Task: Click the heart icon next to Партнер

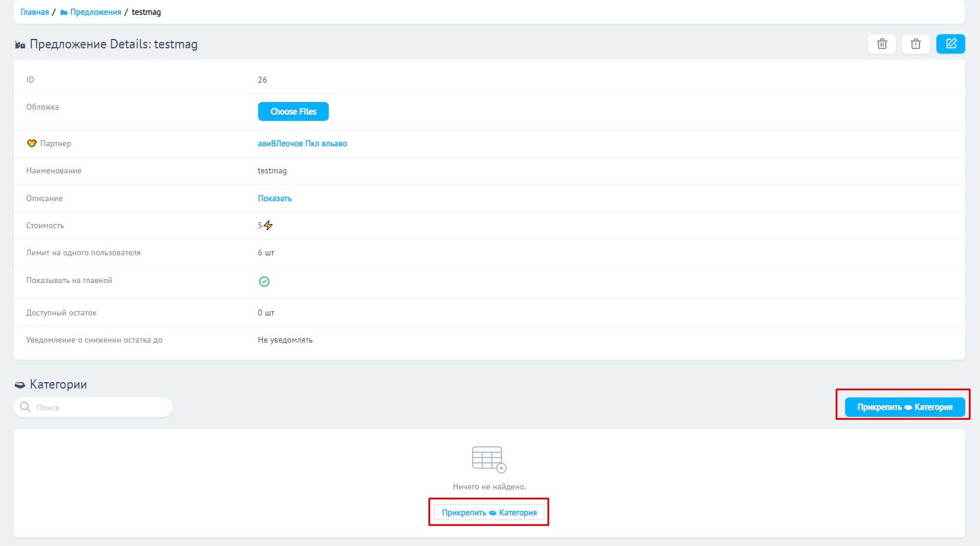Action: pyautogui.click(x=32, y=143)
